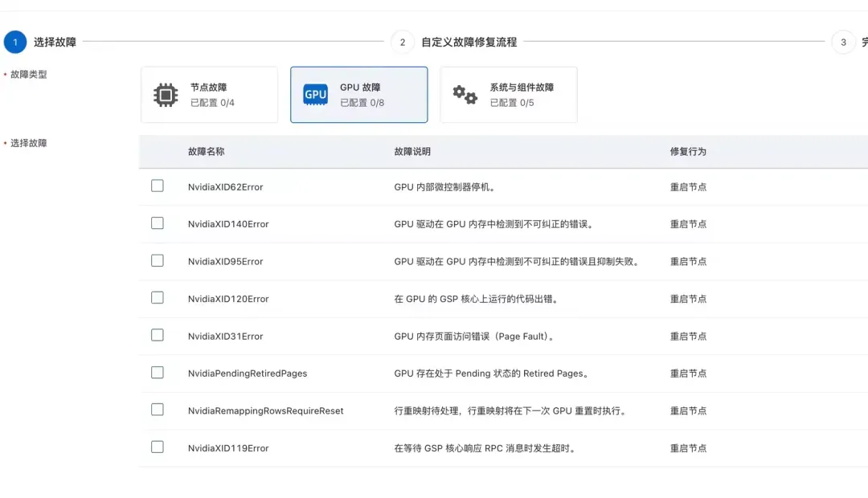The height and width of the screenshot is (498, 868).
Task: Click the 已配置 0/5 count text
Action: coord(512,103)
